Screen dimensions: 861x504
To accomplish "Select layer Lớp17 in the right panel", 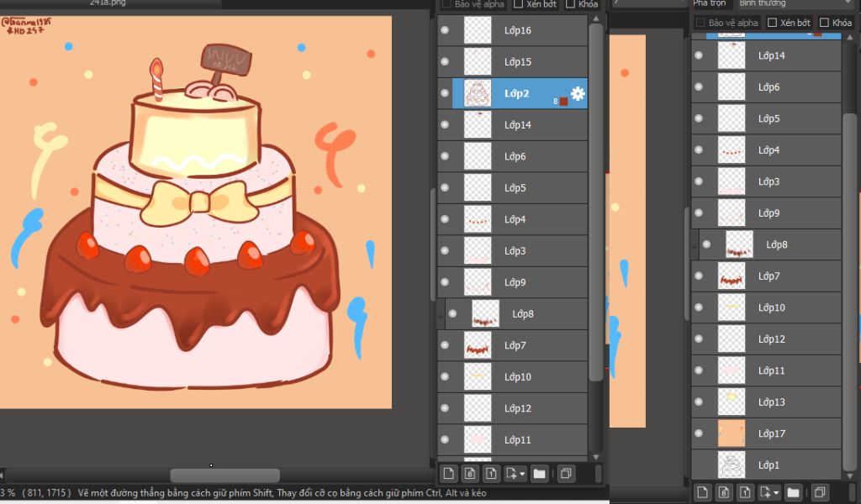I will coord(766,433).
